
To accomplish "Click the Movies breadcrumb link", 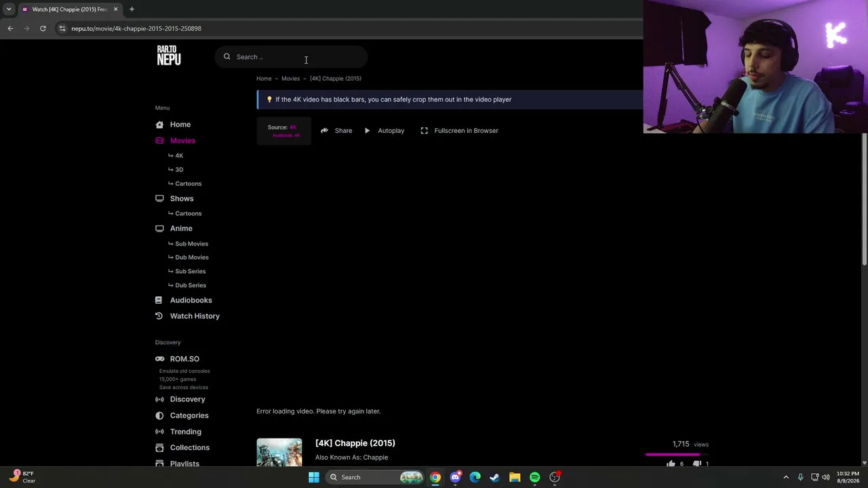I will pos(290,79).
